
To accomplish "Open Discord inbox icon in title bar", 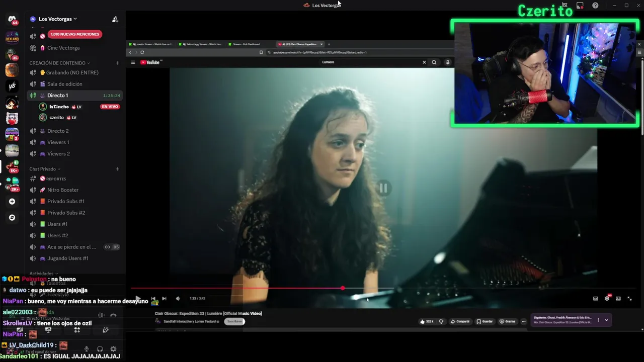I will [x=580, y=6].
